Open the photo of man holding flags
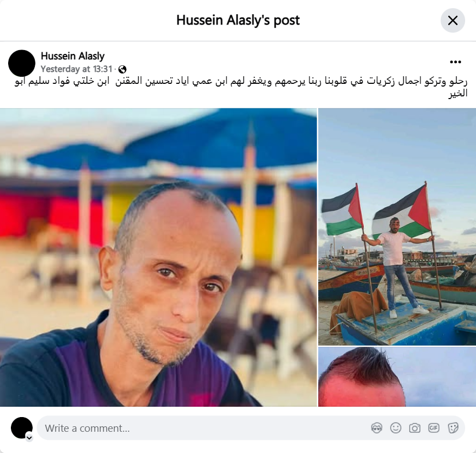Screen dimensions: 476x453 [397, 227]
